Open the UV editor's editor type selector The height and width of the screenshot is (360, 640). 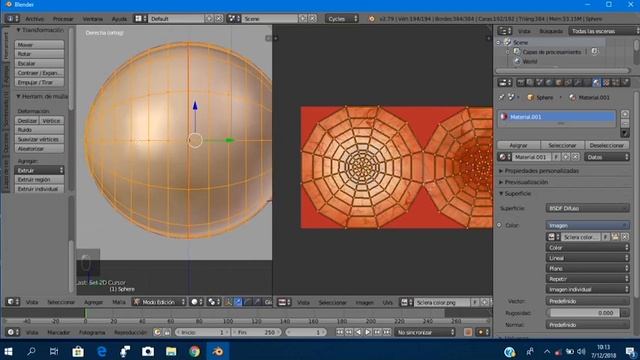285,302
